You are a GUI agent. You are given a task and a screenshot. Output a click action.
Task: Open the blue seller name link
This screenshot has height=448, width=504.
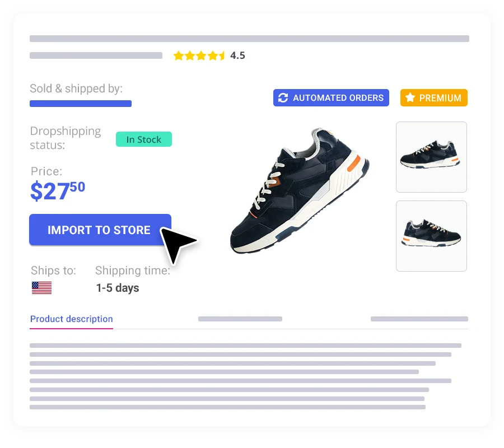(x=80, y=104)
